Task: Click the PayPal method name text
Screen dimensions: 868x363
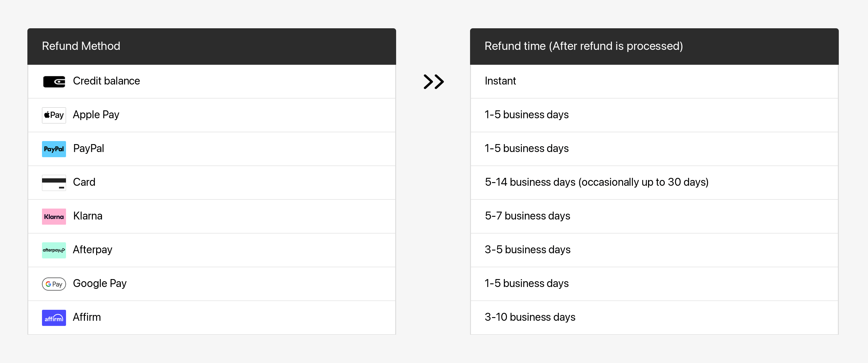Action: point(89,148)
